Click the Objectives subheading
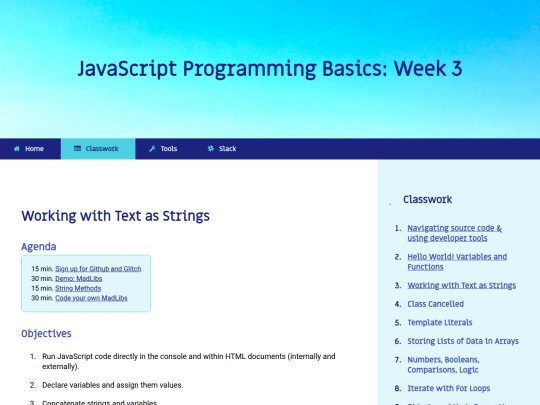The height and width of the screenshot is (405, 540). [46, 333]
